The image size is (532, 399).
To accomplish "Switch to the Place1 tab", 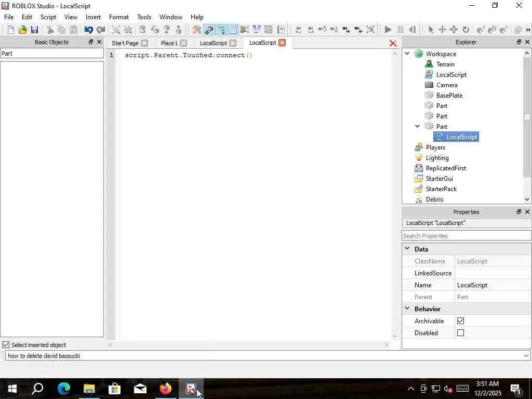I will [169, 43].
